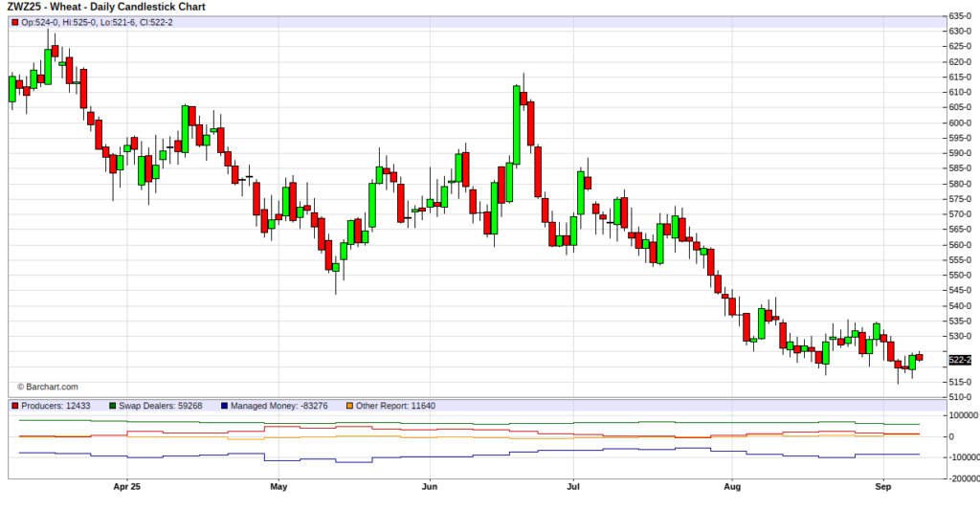Click the 600-0 price axis label

click(960, 122)
